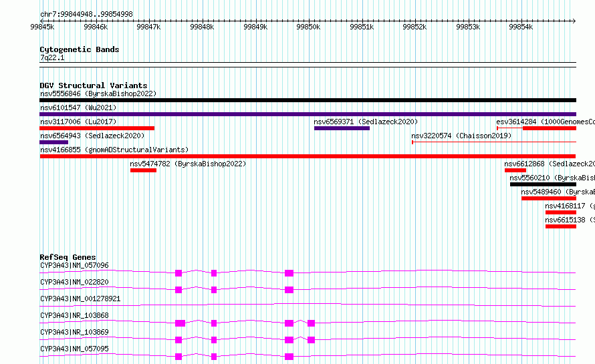This screenshot has width=595, height=364.
Task: Click the nsv6101547 purple variant bar
Action: [308, 114]
